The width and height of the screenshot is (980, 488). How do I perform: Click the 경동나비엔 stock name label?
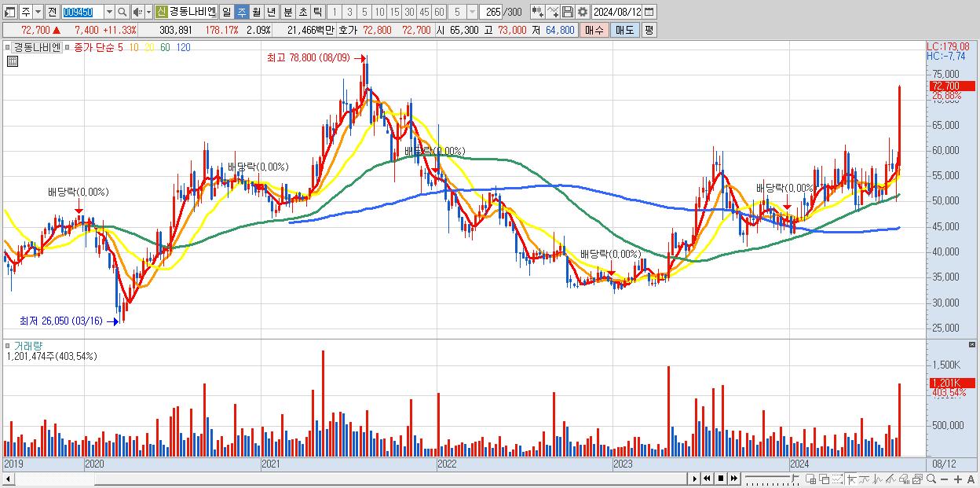193,12
